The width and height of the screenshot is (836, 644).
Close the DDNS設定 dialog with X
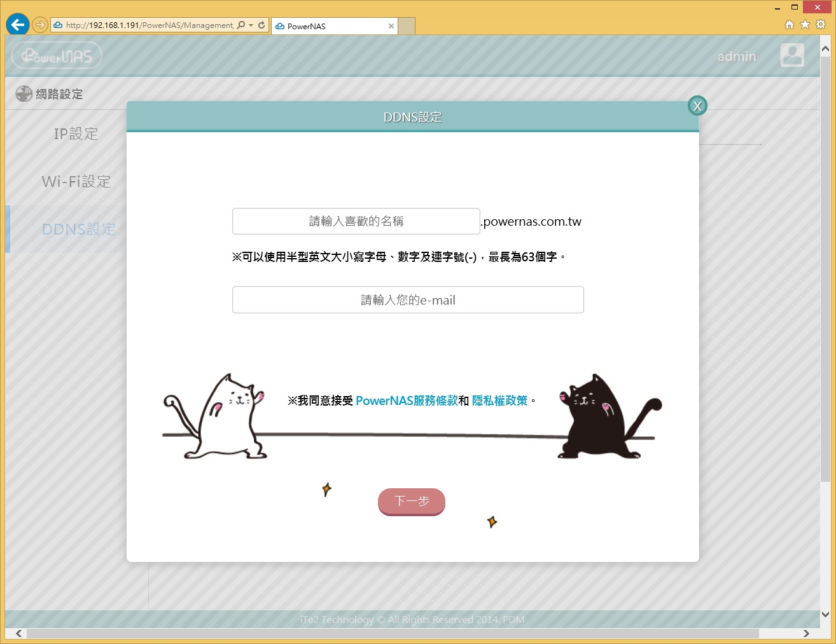698,106
